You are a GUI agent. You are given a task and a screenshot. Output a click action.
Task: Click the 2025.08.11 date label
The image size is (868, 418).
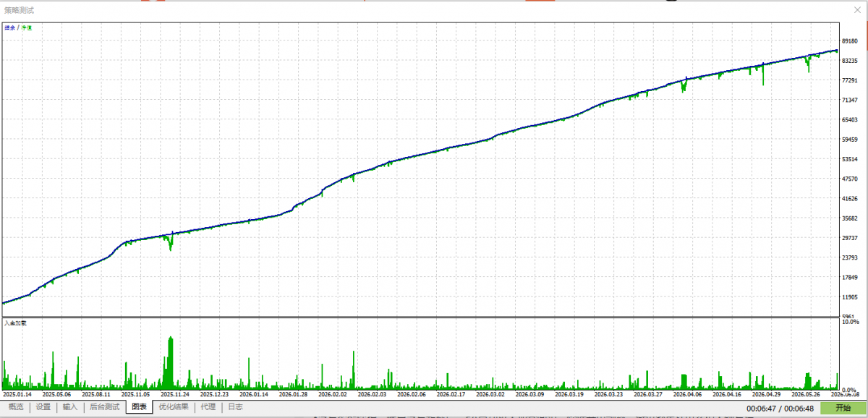[x=95, y=395]
